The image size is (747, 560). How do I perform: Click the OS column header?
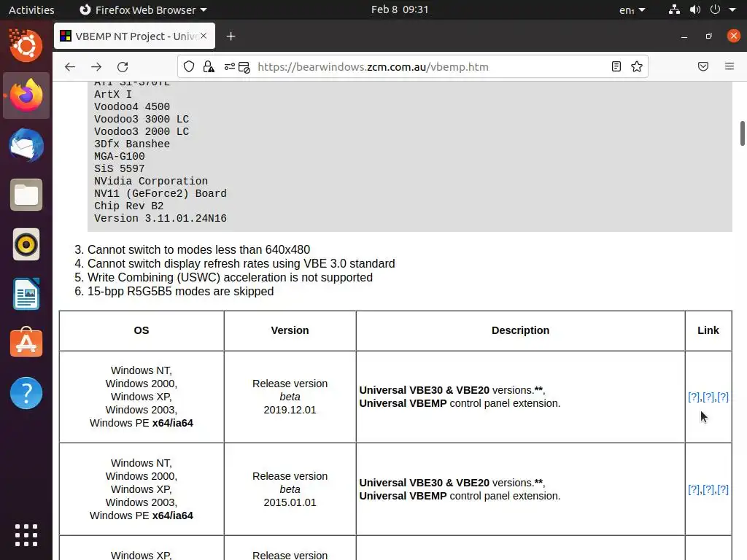tap(142, 330)
